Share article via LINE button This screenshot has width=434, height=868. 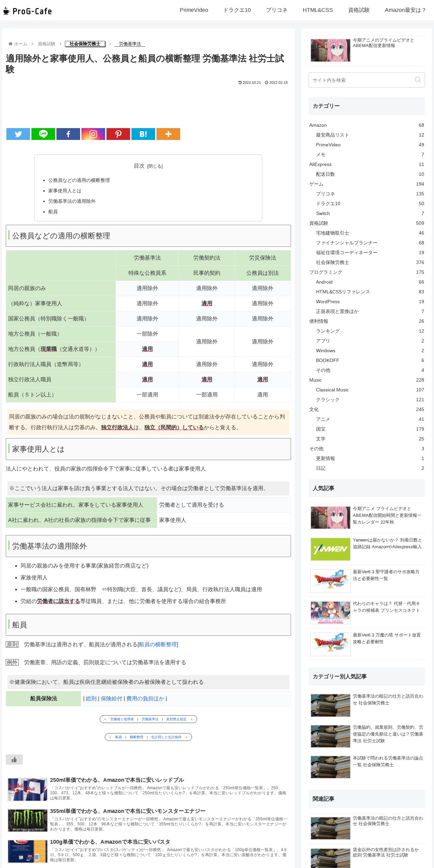[x=43, y=134]
